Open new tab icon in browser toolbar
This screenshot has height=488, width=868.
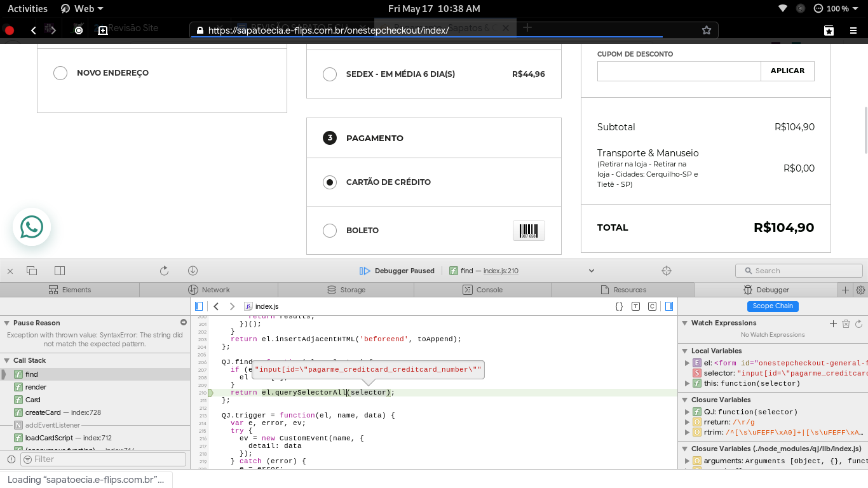coord(103,30)
